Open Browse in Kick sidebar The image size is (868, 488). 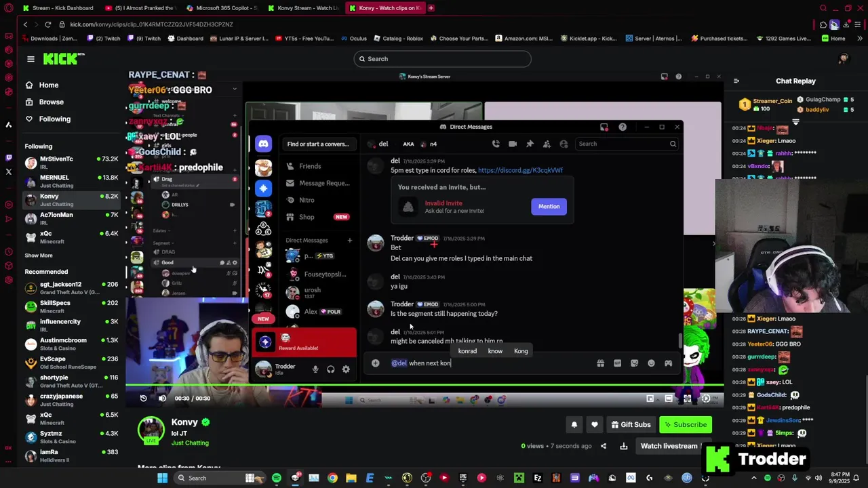click(x=52, y=102)
